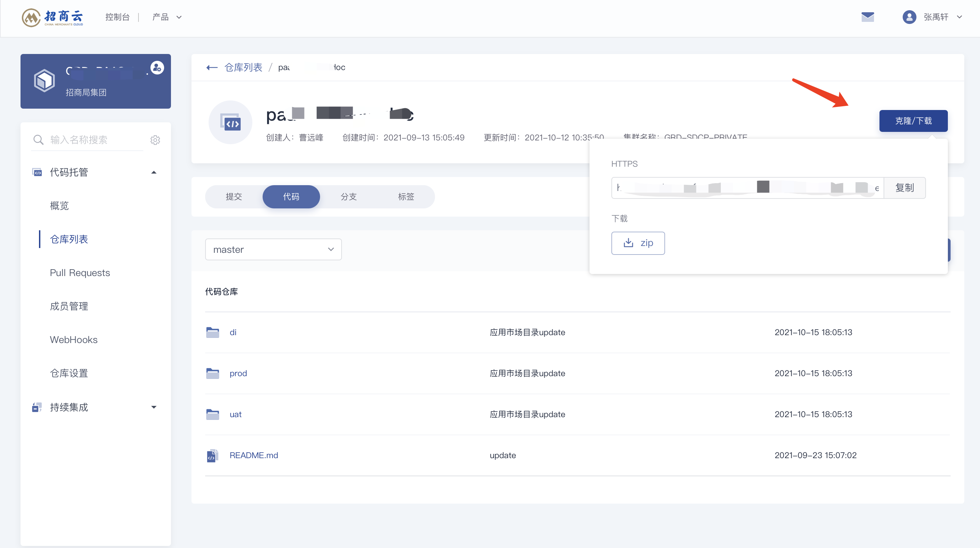Image resolution: width=980 pixels, height=548 pixels.
Task: Select the 代码 code tab
Action: click(291, 197)
